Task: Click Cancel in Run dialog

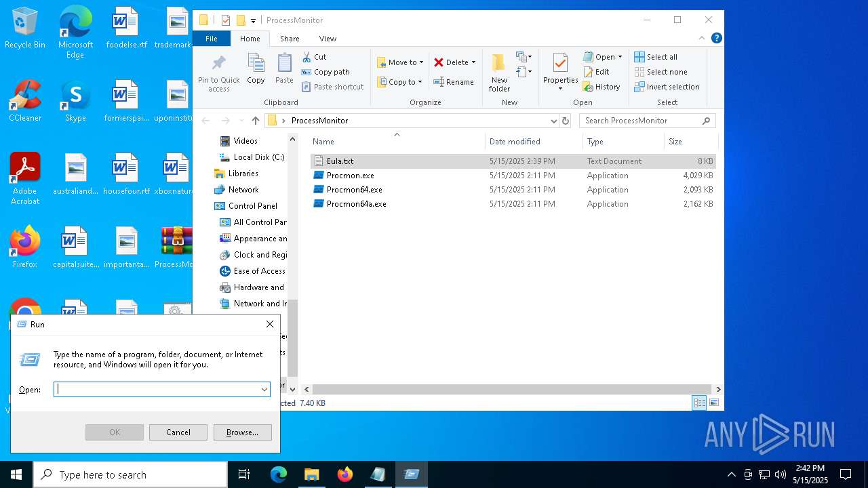Action: [178, 432]
